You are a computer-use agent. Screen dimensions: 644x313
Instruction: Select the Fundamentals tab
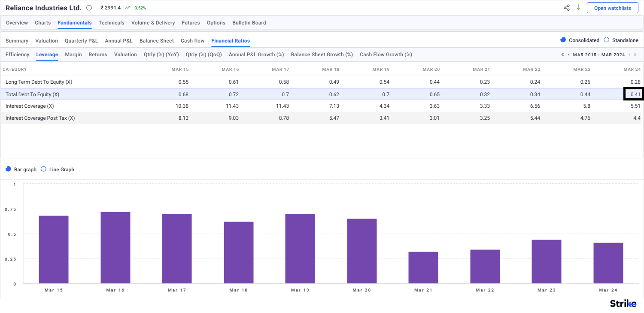[x=75, y=23]
